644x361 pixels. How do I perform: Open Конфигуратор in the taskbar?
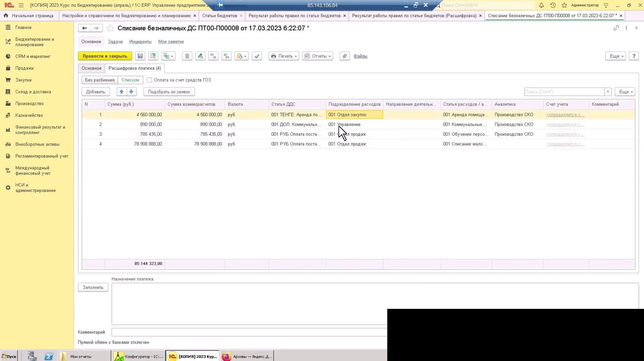click(139, 356)
